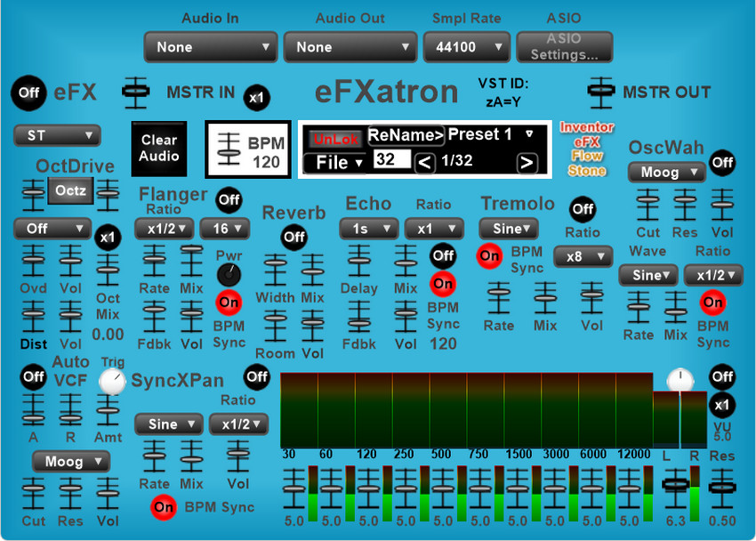Click the preset number field showing 32
The height and width of the screenshot is (541, 756).
click(x=392, y=160)
